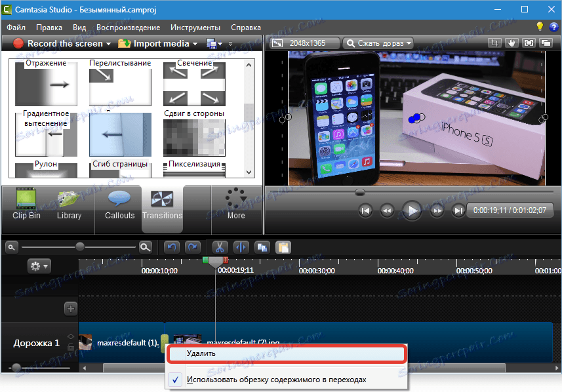Image resolution: width=562 pixels, height=392 pixels.
Task: Open the Справка menu
Action: 245,28
